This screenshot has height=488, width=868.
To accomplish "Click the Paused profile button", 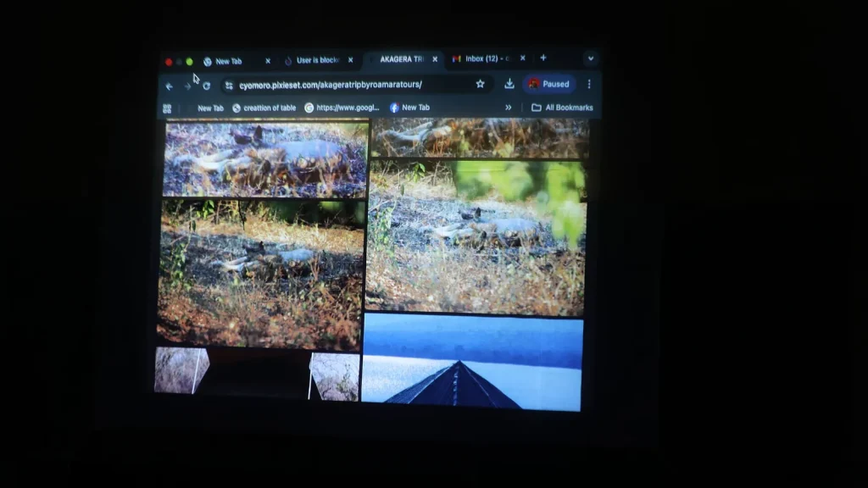I will click(x=549, y=84).
